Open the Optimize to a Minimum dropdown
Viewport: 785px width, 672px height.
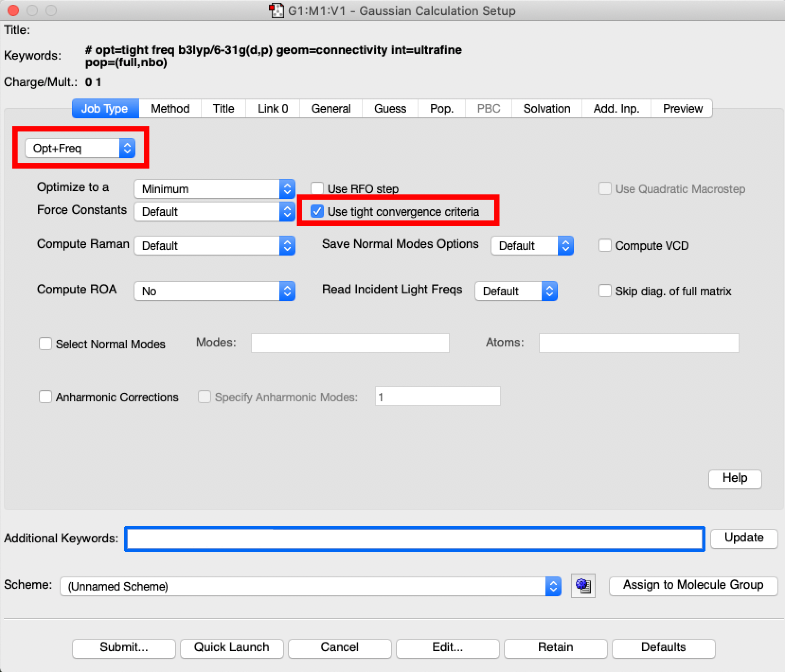(214, 189)
